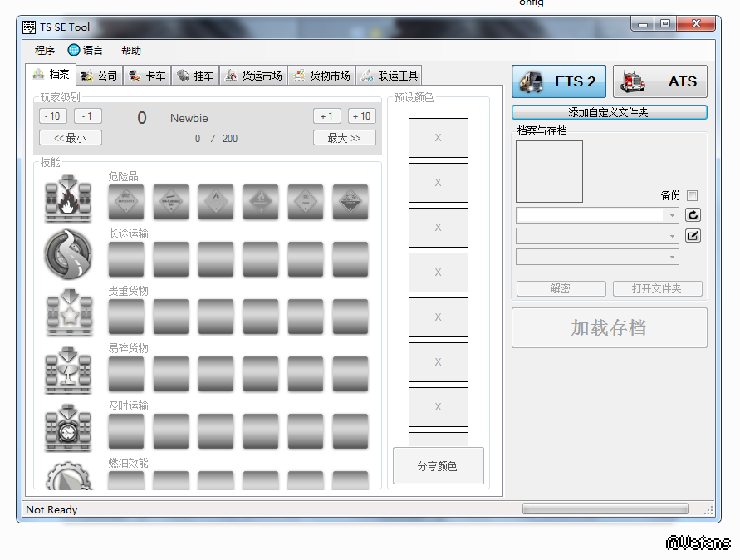
Task: Click the fragile cargo (易碎货物) skill icon
Action: coord(68,369)
